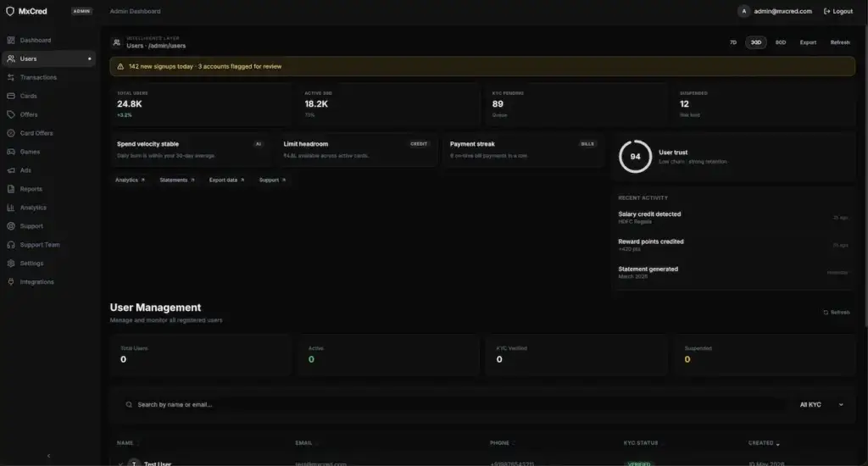Open the Export data quick link
This screenshot has width=868, height=466.
point(226,180)
